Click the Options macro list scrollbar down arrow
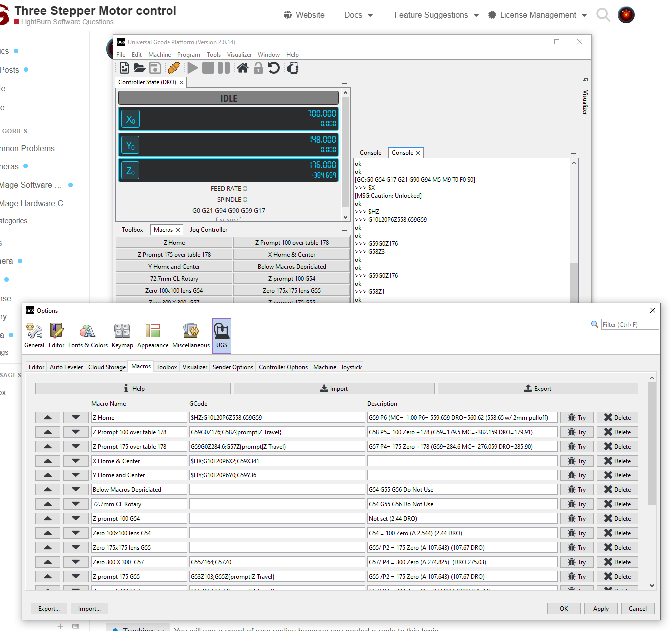This screenshot has height=631, width=672. [x=652, y=586]
